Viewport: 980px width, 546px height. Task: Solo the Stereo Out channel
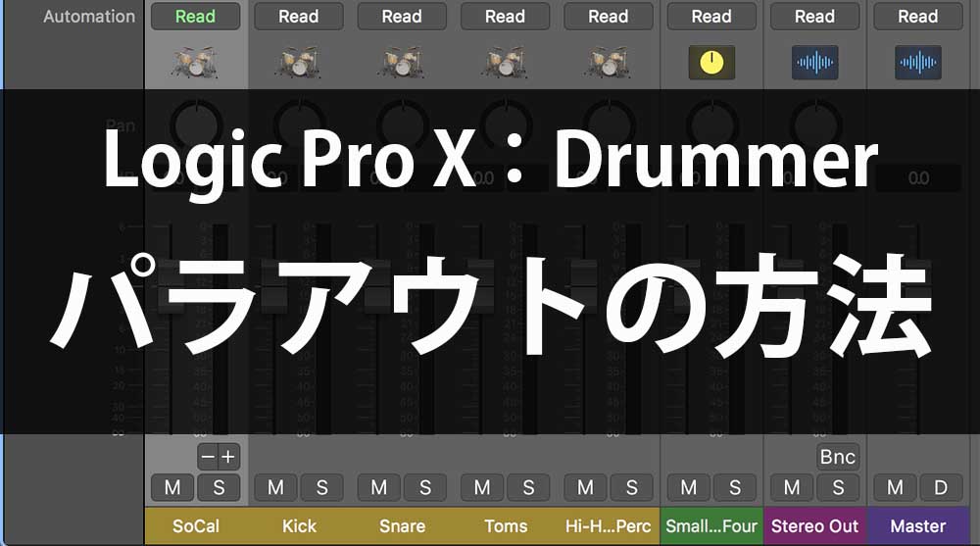tap(838, 487)
